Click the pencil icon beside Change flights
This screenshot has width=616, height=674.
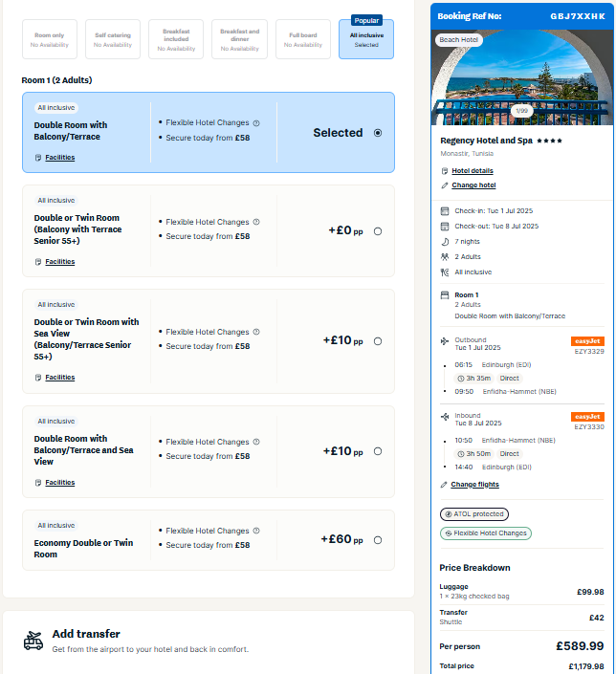click(444, 485)
